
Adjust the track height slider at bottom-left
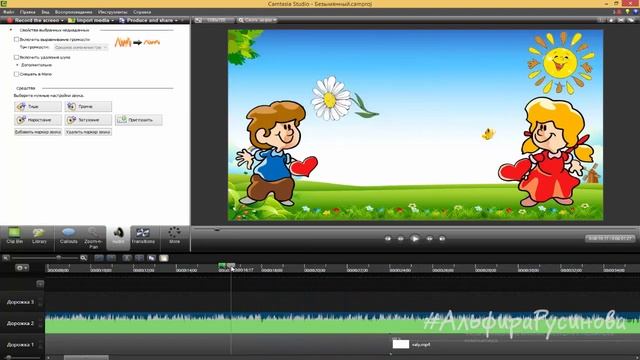coord(9,358)
